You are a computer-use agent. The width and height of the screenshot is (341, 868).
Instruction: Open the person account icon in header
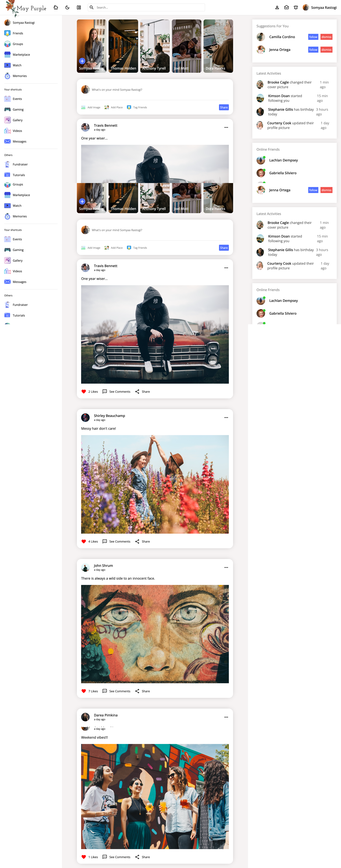[x=277, y=7]
